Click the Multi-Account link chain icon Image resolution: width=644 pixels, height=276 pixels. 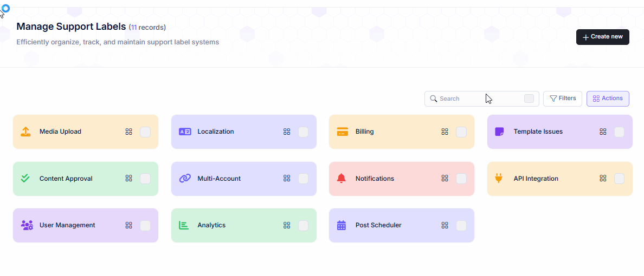[x=185, y=178]
